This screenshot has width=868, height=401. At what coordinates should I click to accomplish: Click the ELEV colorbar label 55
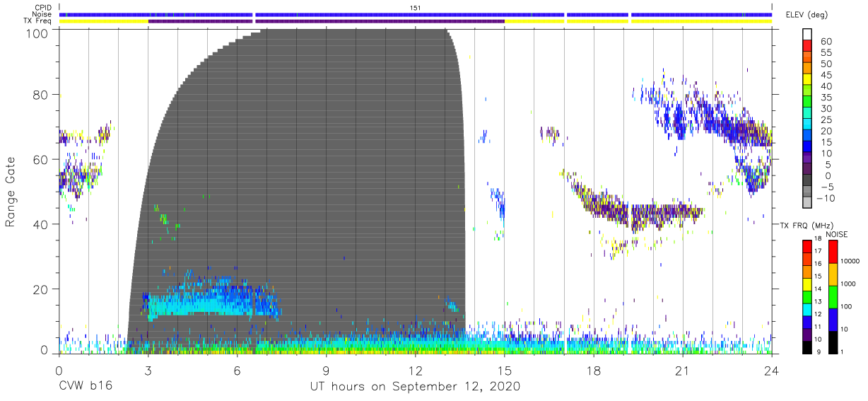pos(826,53)
